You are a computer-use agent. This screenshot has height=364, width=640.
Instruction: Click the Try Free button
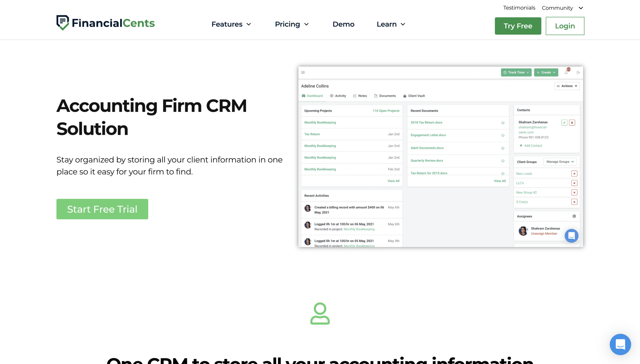click(x=518, y=26)
